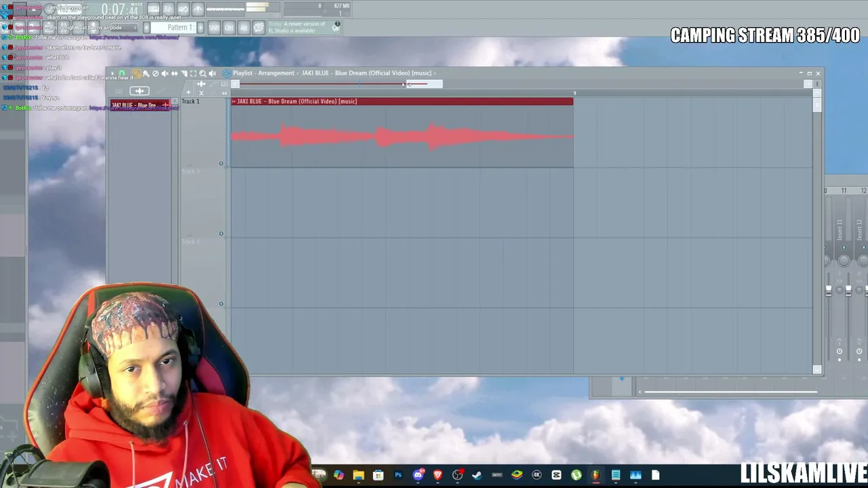868x488 pixels.
Task: Select the audio clips filter in the picker
Action: click(139, 91)
